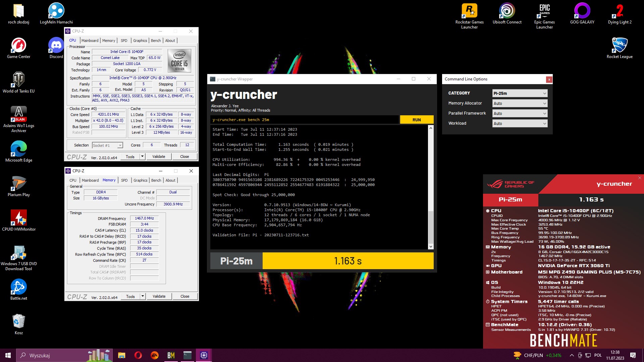Launch Game Center desktop shortcut

point(18,48)
